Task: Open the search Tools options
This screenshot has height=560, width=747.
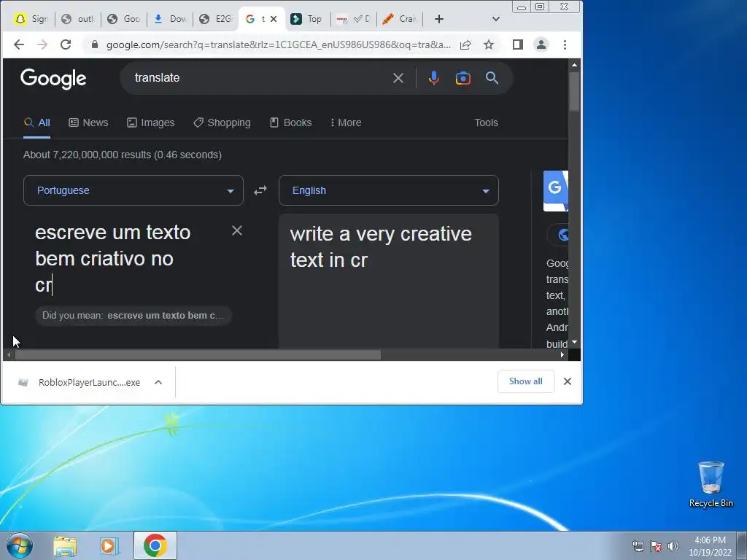Action: tap(486, 122)
